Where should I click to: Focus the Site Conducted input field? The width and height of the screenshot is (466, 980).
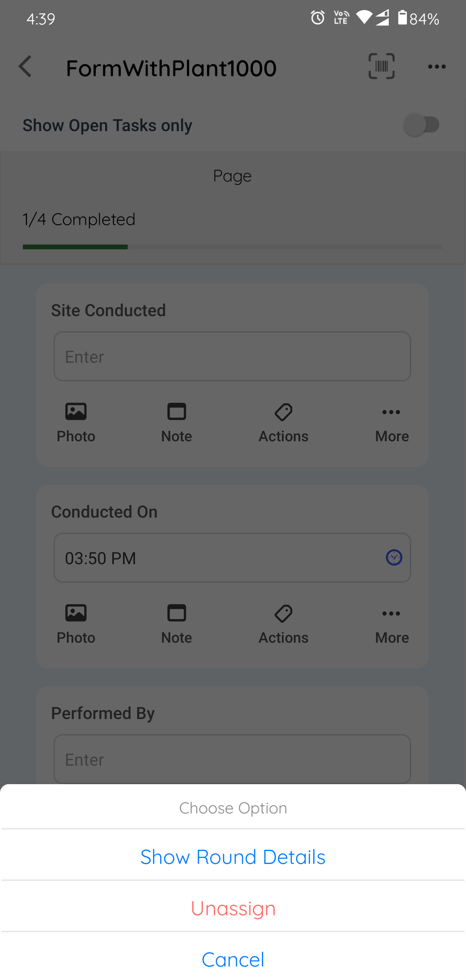coord(232,356)
